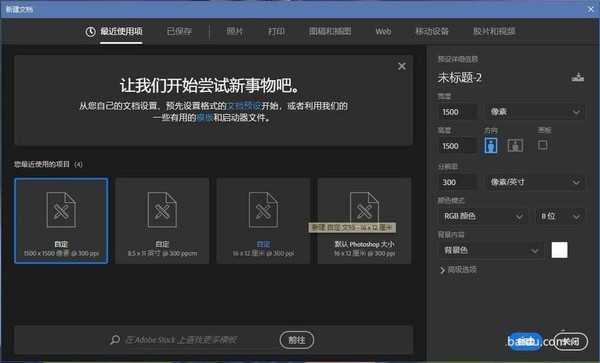This screenshot has height=363, width=600.
Task: Select the 胶片和视频 tab
Action: [494, 31]
